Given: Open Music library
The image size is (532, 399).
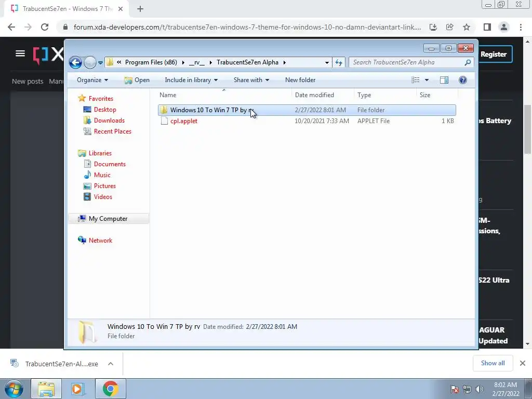Looking at the screenshot, I should 102,175.
